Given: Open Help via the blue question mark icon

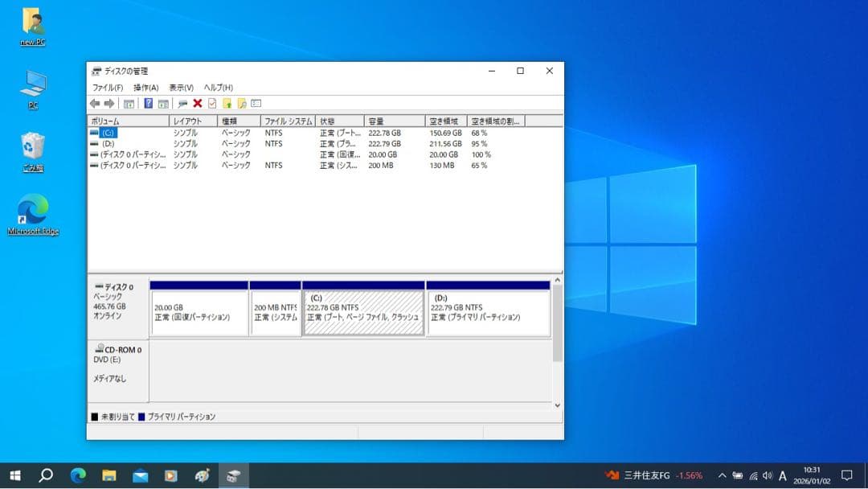Looking at the screenshot, I should (x=148, y=103).
